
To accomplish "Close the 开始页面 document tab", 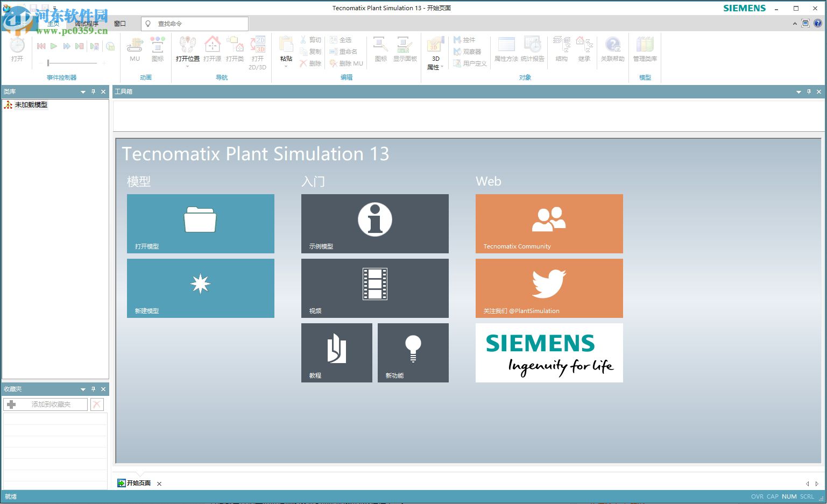I will [159, 484].
